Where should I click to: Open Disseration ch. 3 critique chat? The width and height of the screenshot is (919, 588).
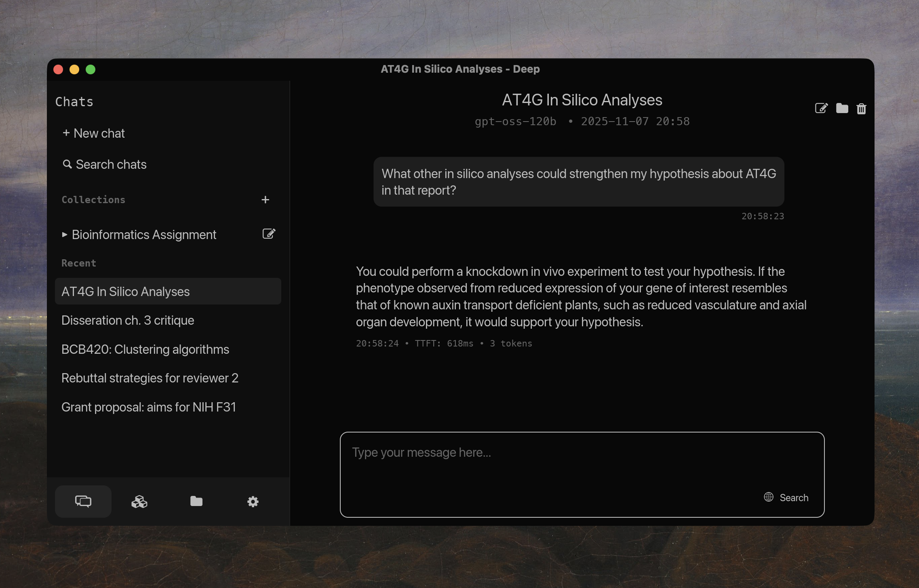[128, 320]
